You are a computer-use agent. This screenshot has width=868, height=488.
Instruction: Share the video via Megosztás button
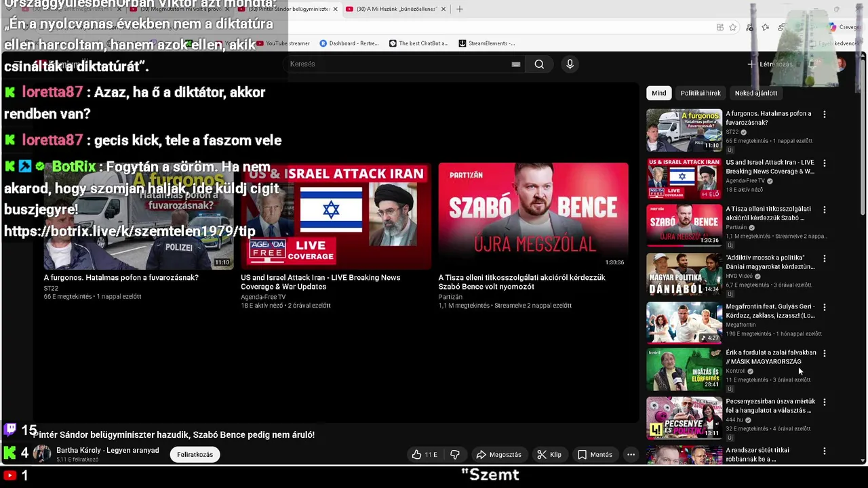498,455
